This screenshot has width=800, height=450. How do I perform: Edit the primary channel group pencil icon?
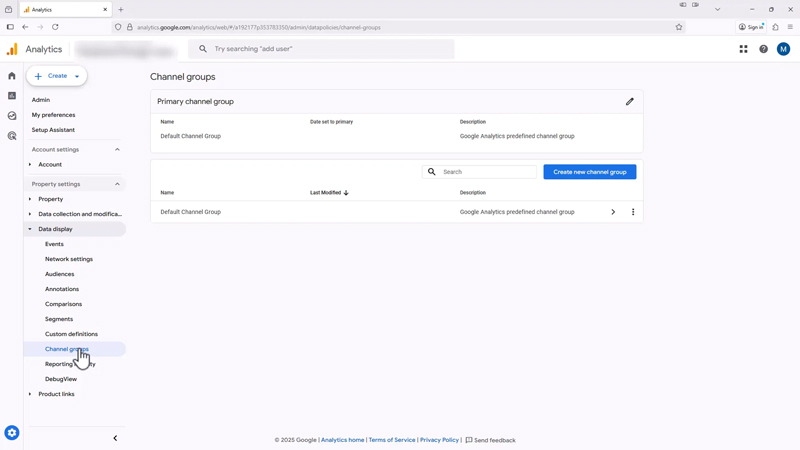coord(630,102)
